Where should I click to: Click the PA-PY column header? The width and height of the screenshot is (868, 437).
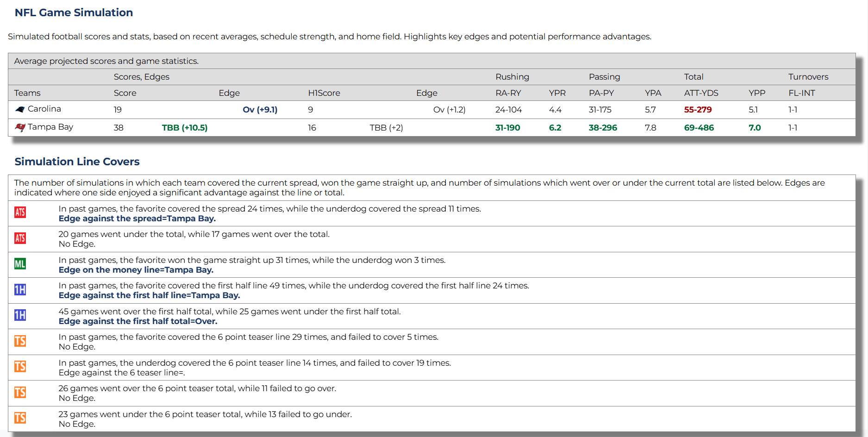coord(601,93)
